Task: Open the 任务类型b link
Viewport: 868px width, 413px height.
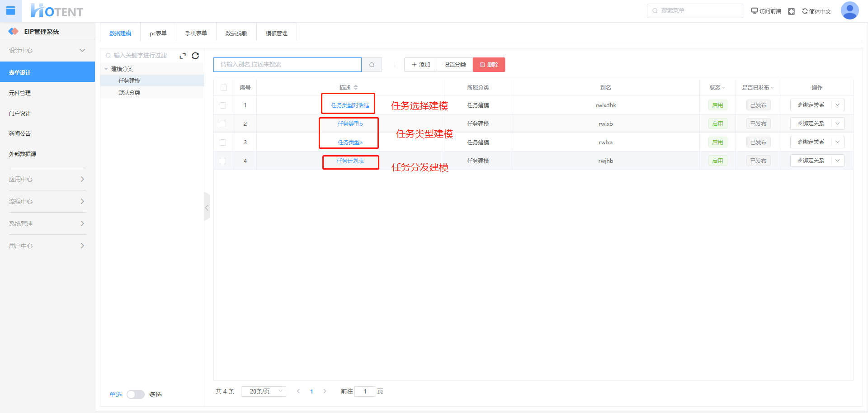Action: pos(350,124)
